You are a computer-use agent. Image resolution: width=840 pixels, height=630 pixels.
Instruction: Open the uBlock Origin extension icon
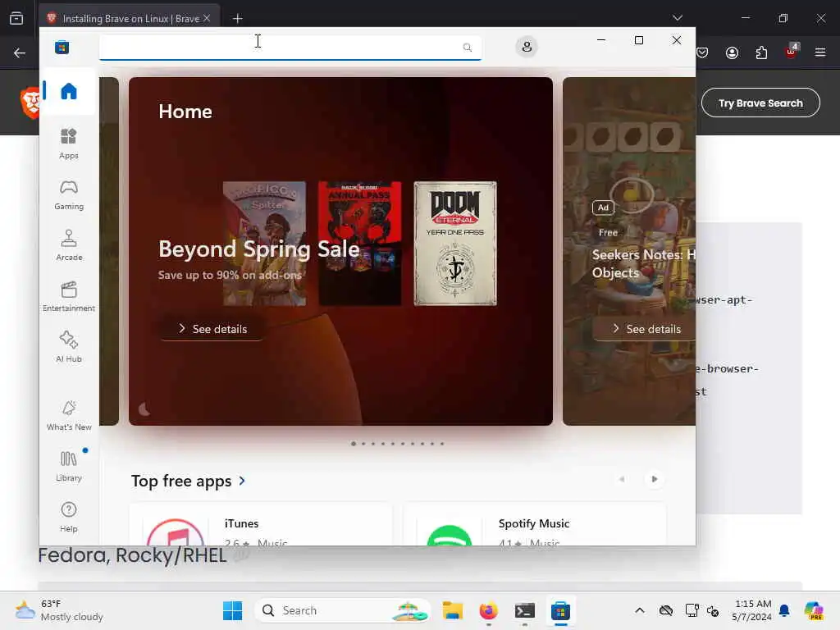point(791,52)
